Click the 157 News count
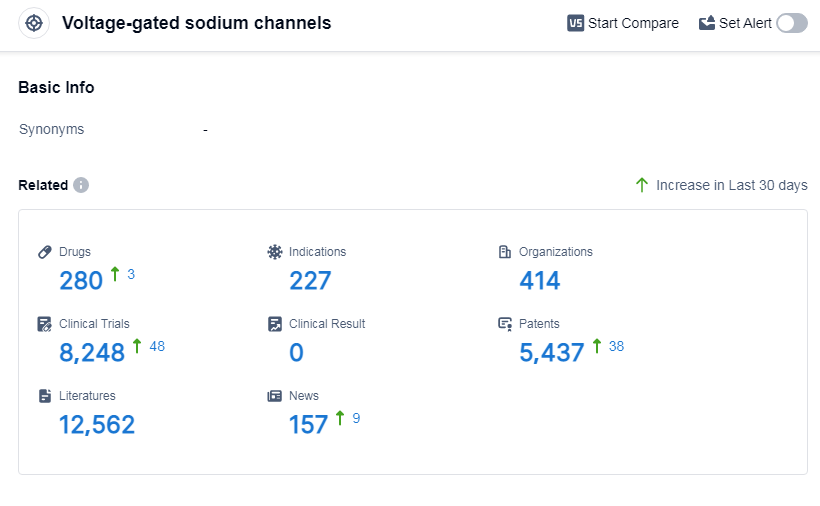This screenshot has width=820, height=506. tap(309, 425)
